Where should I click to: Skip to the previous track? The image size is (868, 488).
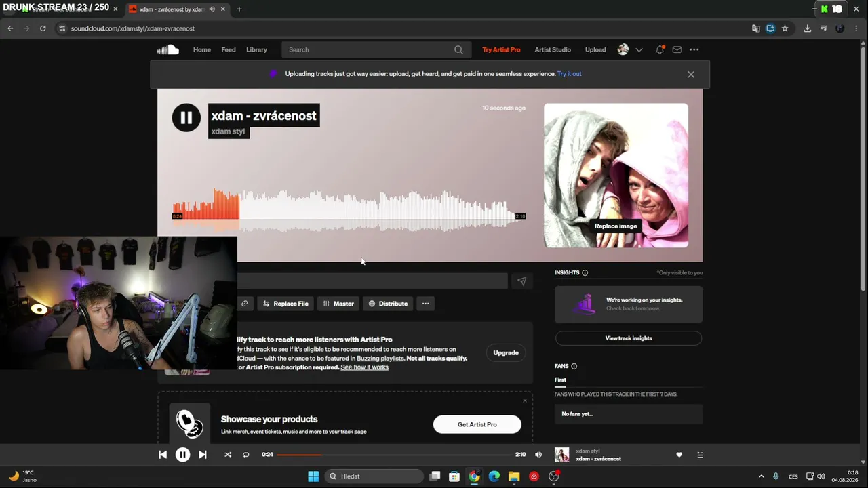[163, 455]
